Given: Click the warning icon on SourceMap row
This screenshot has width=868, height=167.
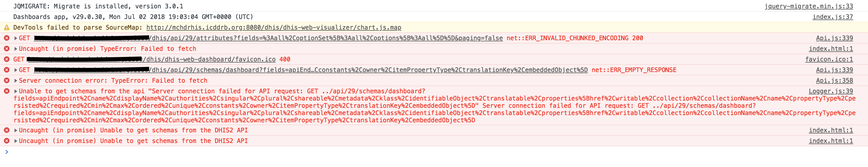Looking at the screenshot, I should (6, 27).
